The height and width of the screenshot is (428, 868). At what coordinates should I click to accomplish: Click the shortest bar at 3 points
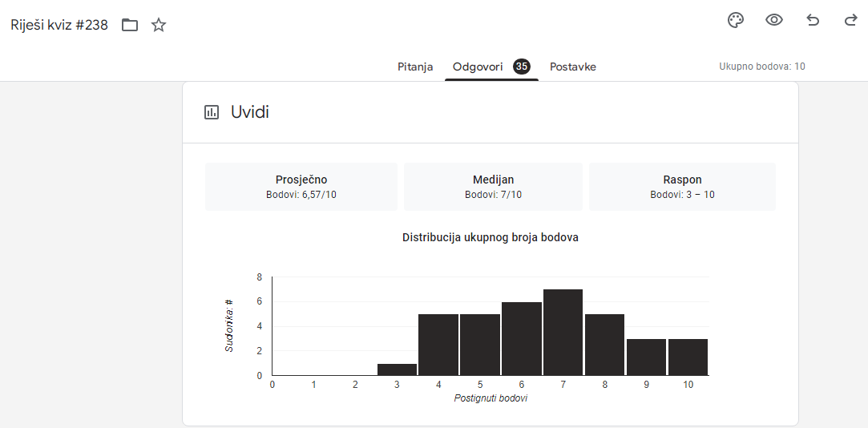(x=397, y=369)
